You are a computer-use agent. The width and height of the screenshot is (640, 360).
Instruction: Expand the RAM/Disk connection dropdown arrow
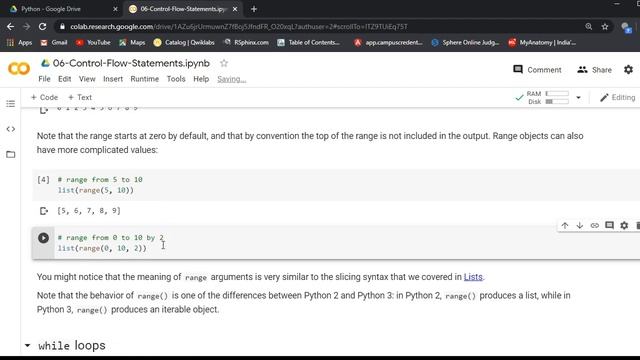click(x=578, y=98)
